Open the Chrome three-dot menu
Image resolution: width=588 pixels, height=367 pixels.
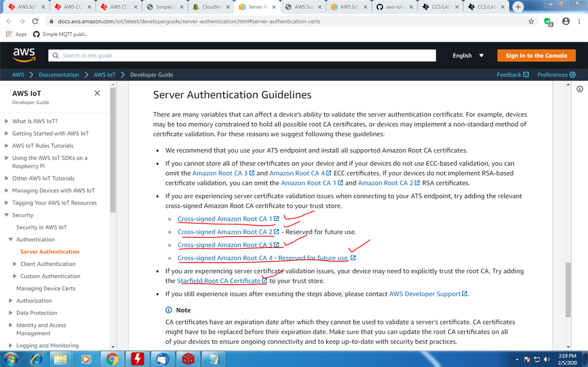[x=579, y=21]
